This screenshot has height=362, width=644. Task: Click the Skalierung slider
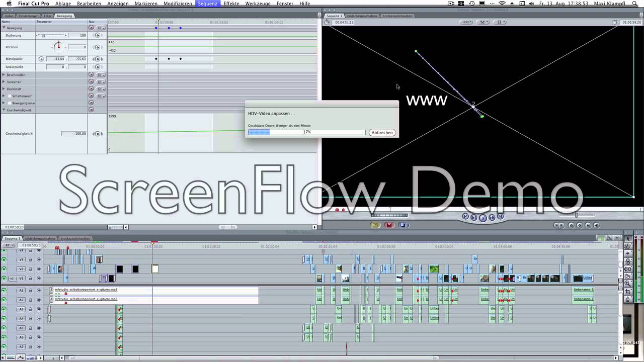(51, 35)
